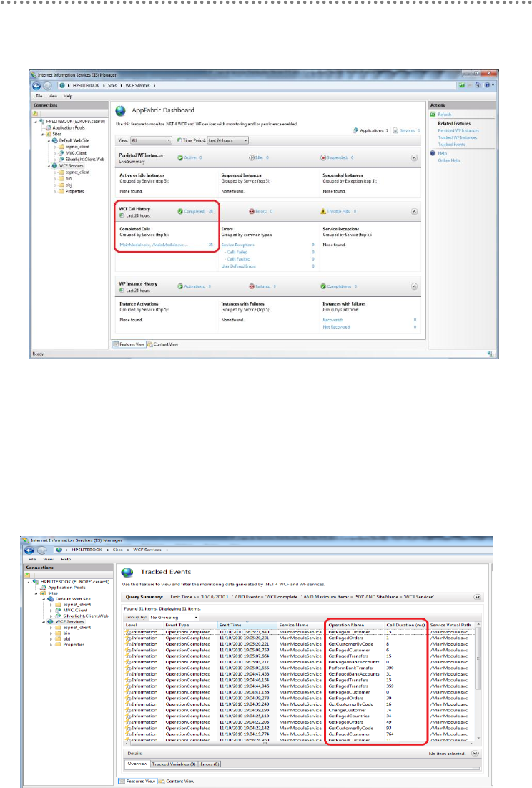Click the green Refresh icon in Actions pane

[x=433, y=115]
